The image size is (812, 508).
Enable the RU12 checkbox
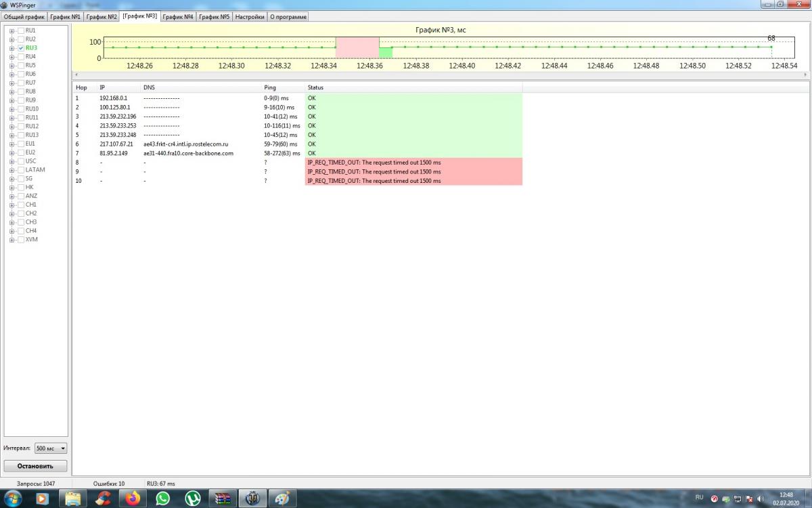(21, 126)
